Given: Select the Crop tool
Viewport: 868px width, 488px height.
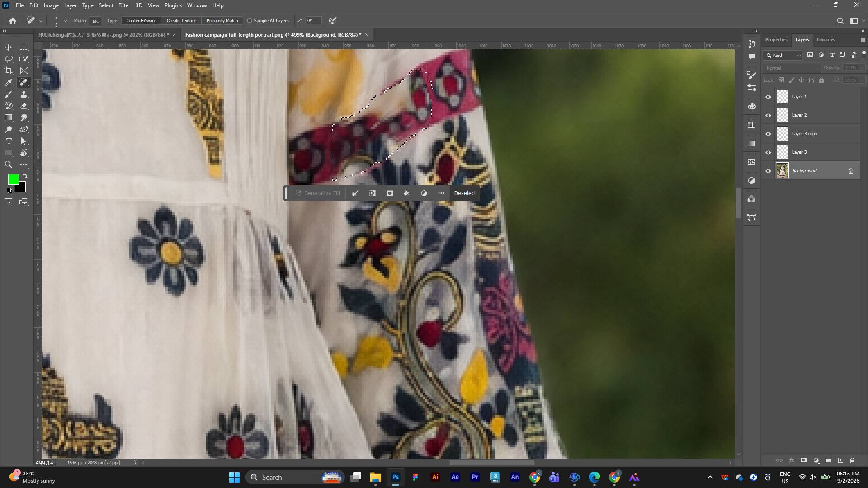Looking at the screenshot, I should [9, 70].
